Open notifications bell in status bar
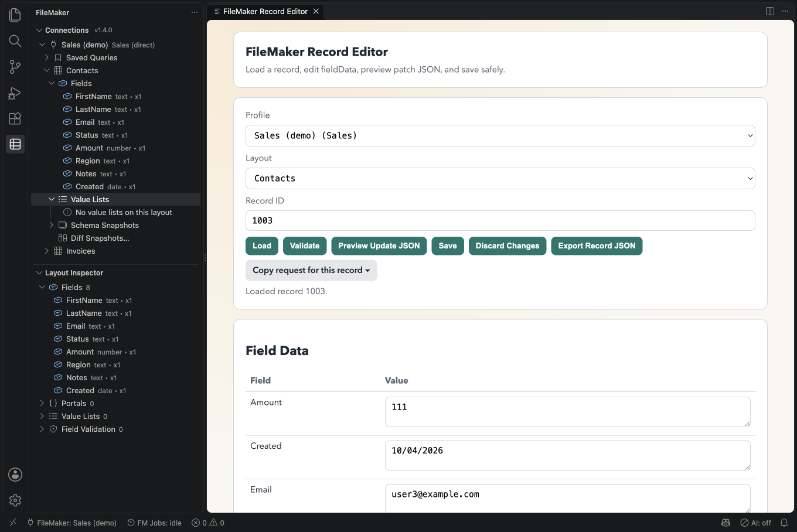 [784, 523]
